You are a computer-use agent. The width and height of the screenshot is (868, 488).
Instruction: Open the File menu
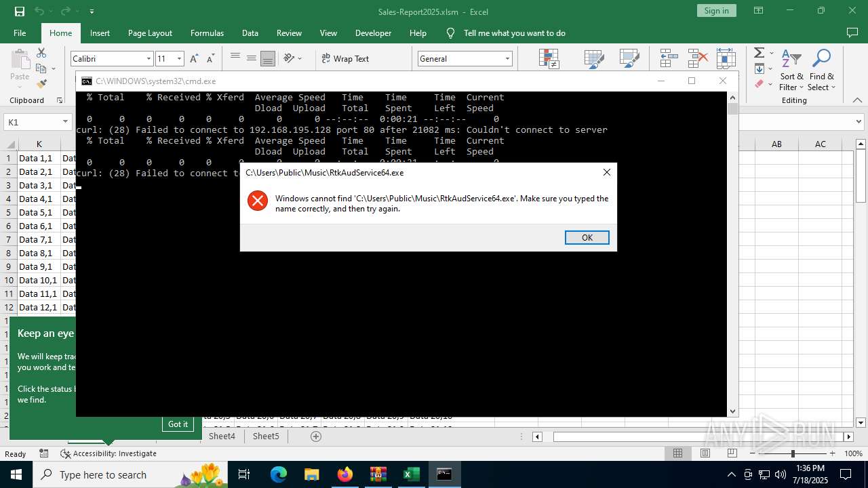[x=20, y=33]
